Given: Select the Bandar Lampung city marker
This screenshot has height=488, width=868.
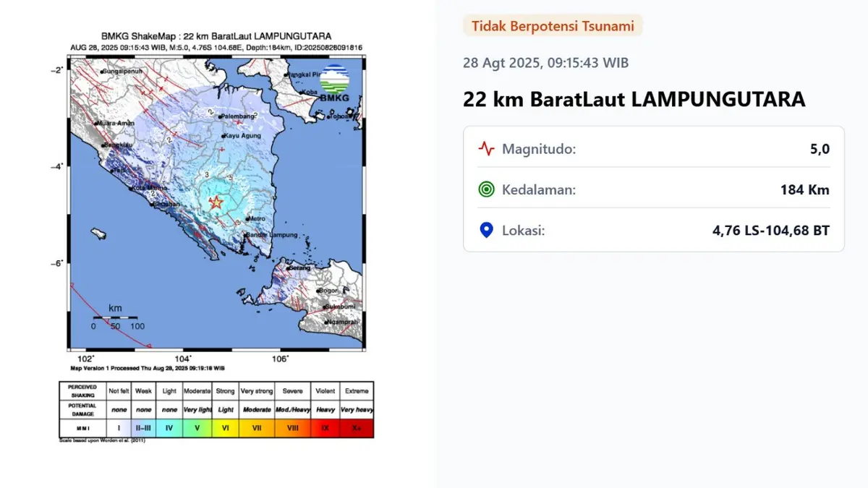Looking at the screenshot, I should click(x=244, y=234).
